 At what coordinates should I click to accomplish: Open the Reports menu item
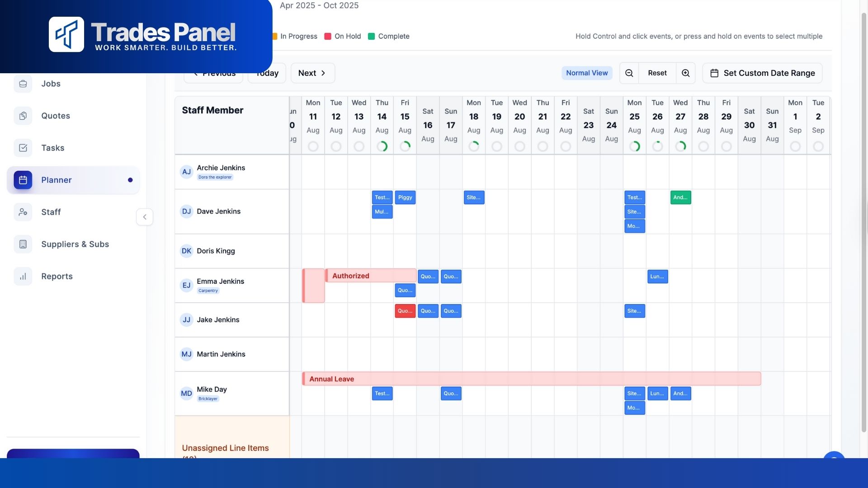click(x=57, y=276)
